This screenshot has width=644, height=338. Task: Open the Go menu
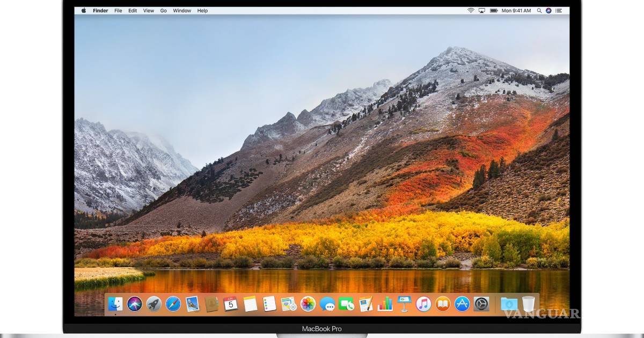[x=163, y=11]
